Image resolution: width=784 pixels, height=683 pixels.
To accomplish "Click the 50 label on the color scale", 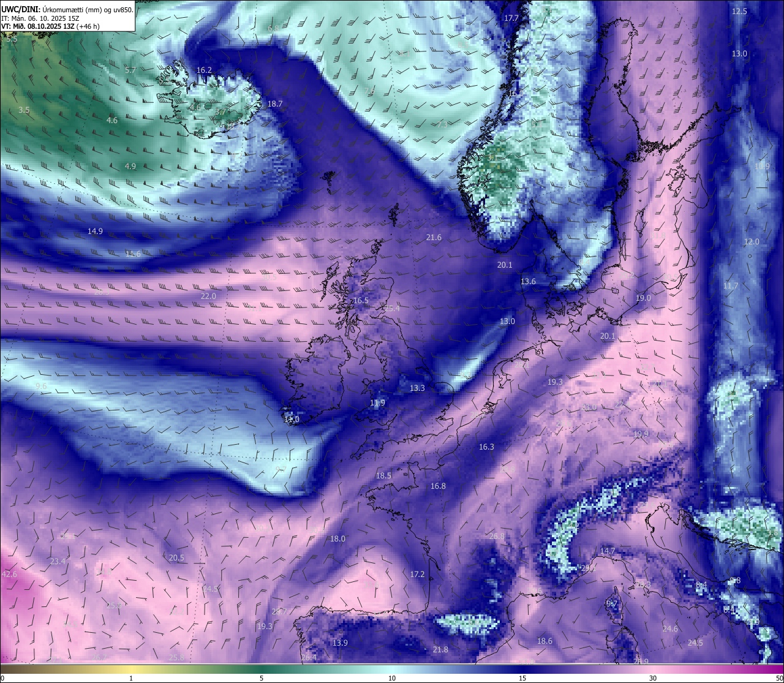I will point(779,678).
